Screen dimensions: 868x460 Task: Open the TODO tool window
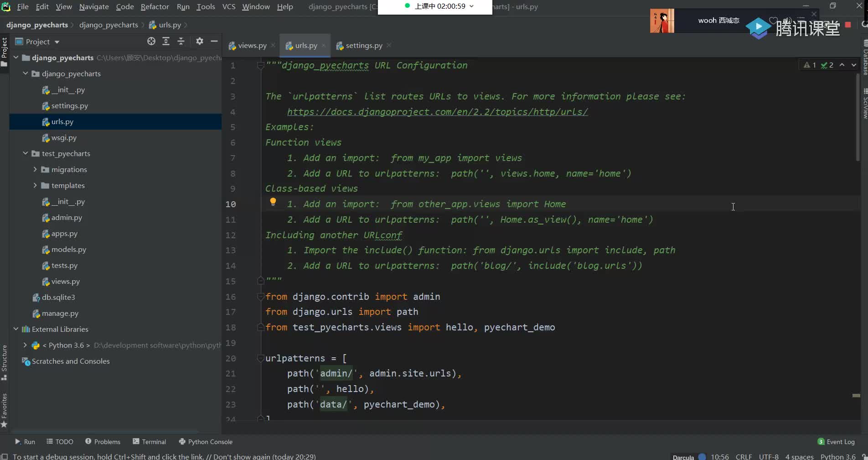click(x=60, y=442)
